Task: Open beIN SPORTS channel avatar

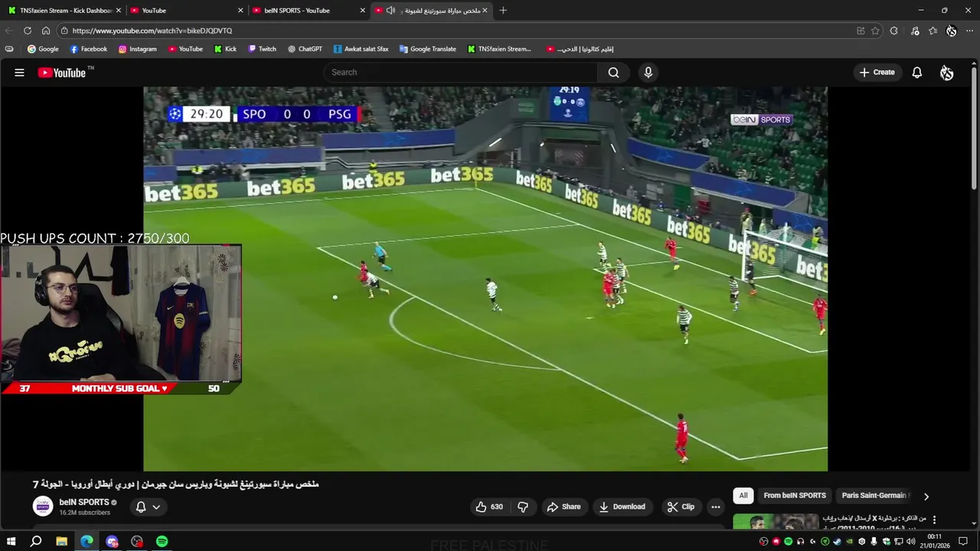Action: click(43, 506)
